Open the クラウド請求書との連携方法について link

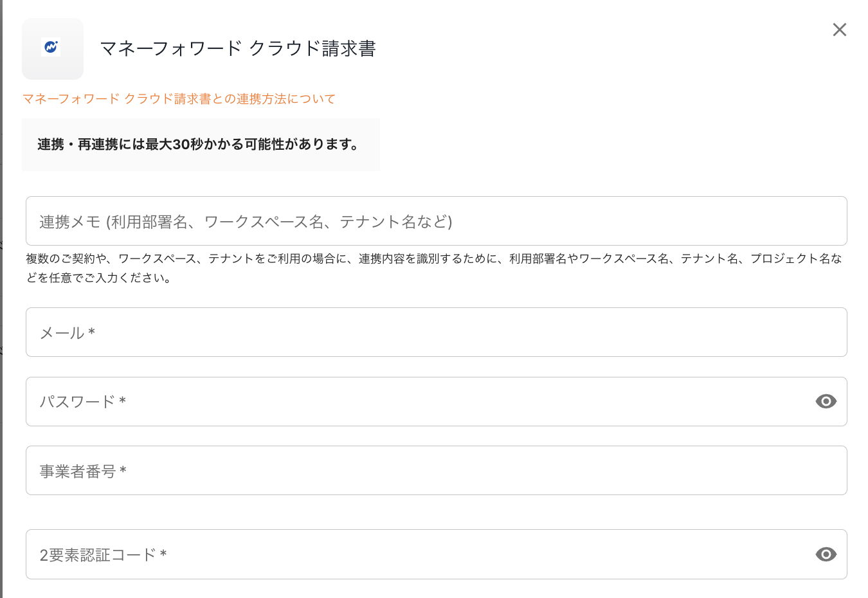tap(179, 99)
